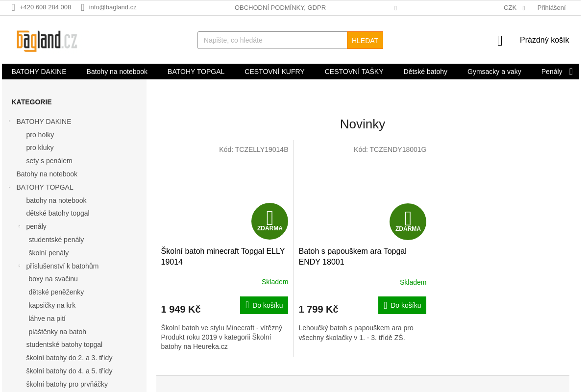Click the HLEDAT search button
Viewport: 588px width, 392px height.
[x=365, y=40]
